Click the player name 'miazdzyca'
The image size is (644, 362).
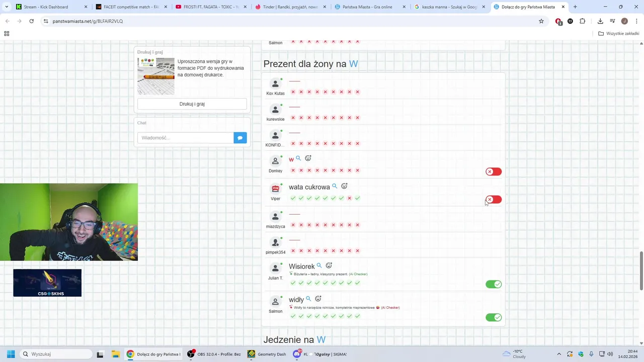tap(276, 226)
